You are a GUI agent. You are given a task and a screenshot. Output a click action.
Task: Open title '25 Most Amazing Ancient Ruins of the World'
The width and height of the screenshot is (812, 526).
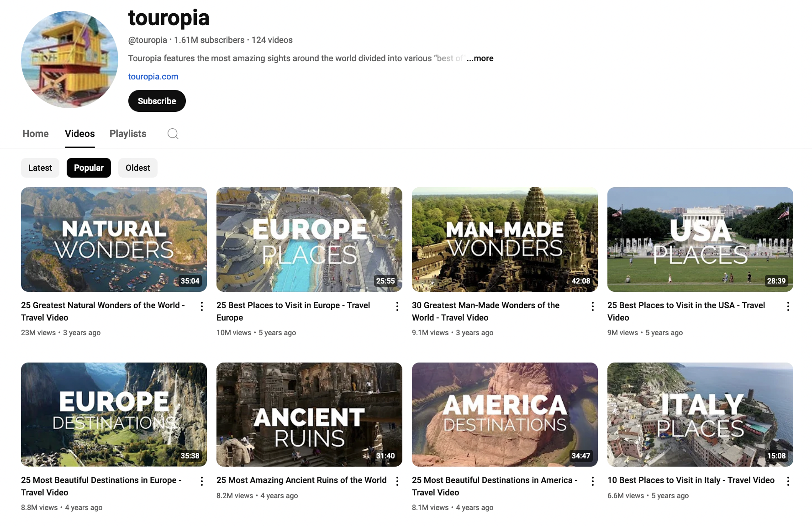(x=301, y=480)
